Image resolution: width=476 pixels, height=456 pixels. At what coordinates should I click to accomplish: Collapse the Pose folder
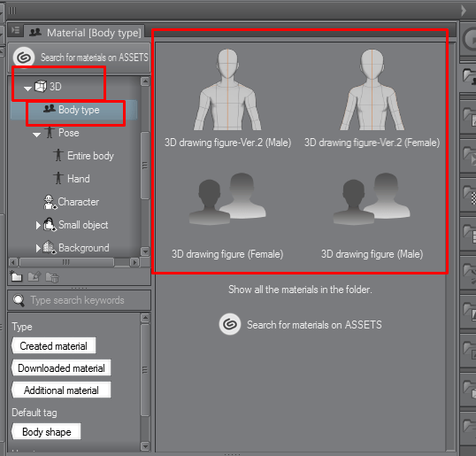tap(37, 135)
